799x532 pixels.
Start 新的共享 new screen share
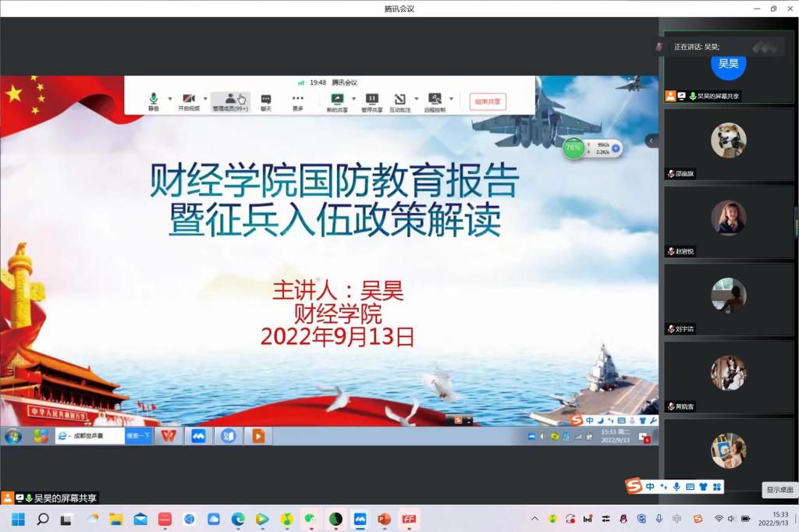[337, 100]
